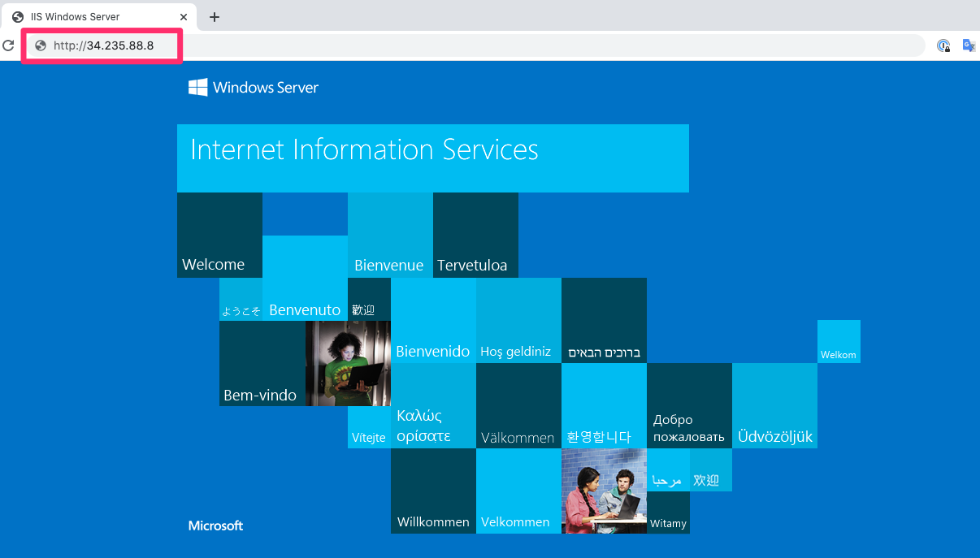This screenshot has height=558, width=980.
Task: Click the globe site info icon
Action: click(x=41, y=45)
